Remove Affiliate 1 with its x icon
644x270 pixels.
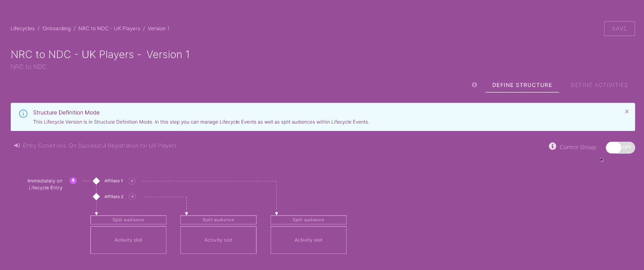(132, 181)
